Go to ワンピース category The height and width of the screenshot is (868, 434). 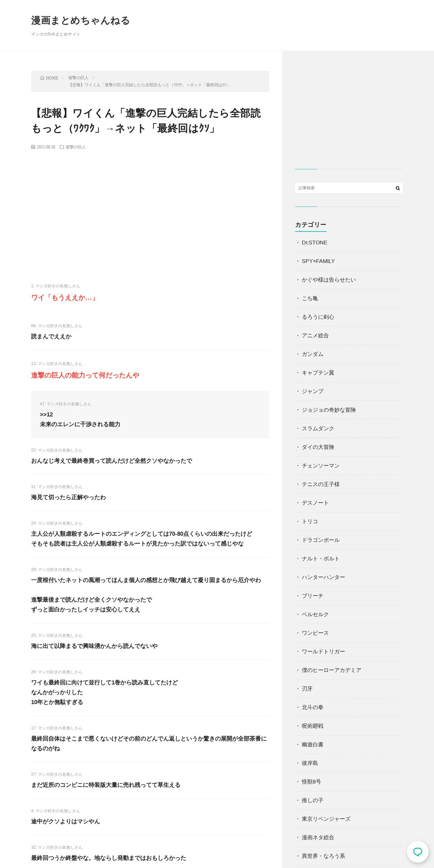click(315, 633)
